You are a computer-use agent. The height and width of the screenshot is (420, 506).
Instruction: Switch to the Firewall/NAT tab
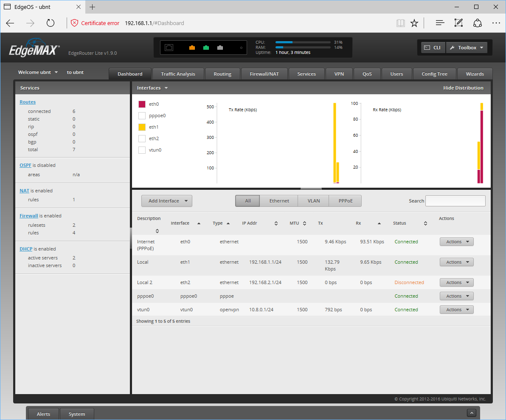264,74
